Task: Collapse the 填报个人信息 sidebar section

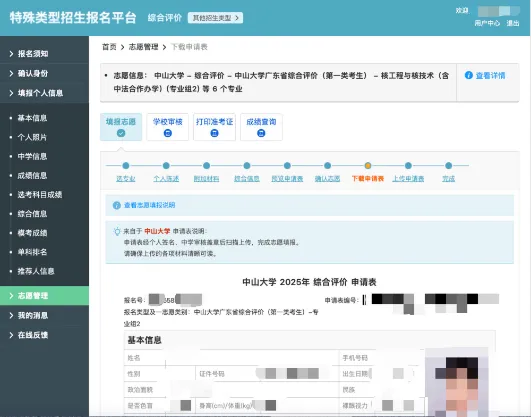Action: tap(44, 93)
